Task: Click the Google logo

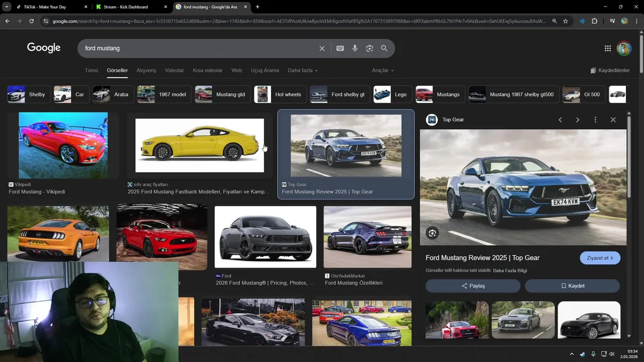Action: 44,48
